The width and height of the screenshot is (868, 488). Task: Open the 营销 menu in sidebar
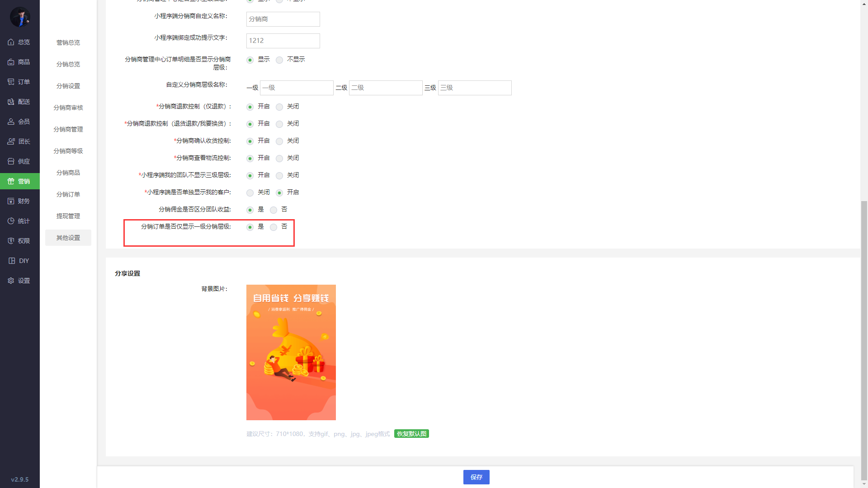20,181
